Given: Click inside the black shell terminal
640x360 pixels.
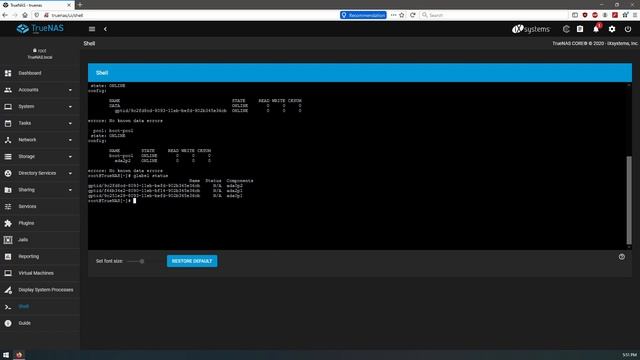Looking at the screenshot, I should pos(357,166).
